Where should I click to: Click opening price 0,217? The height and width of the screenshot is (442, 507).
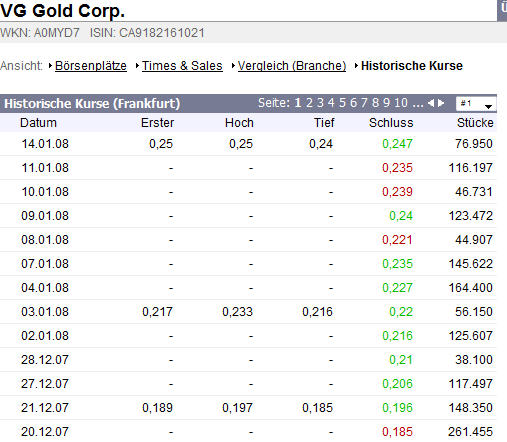[x=157, y=312]
